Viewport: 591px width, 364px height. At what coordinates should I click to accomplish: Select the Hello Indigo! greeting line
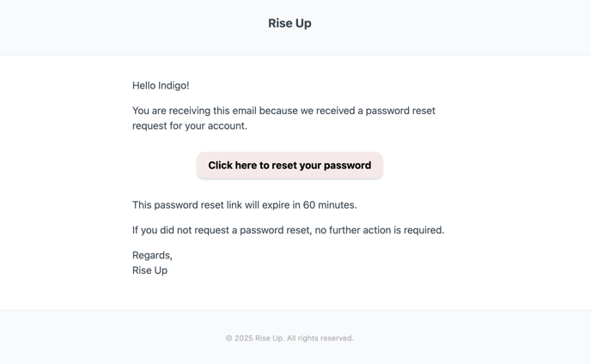click(x=161, y=86)
